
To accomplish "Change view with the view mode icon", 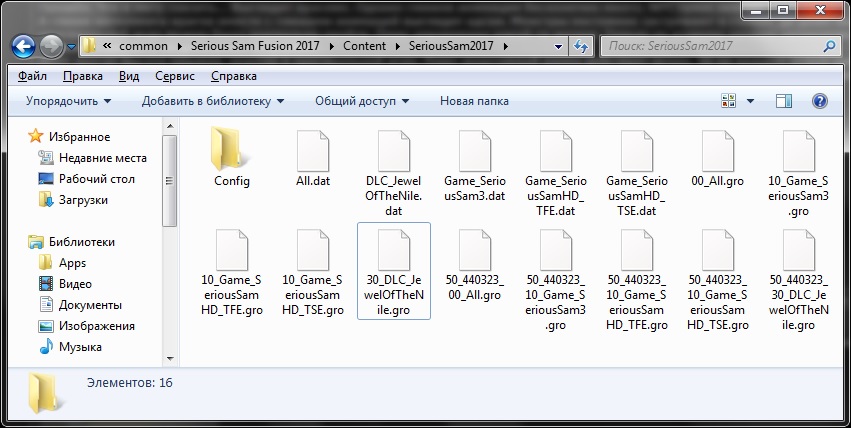I will (x=728, y=101).
